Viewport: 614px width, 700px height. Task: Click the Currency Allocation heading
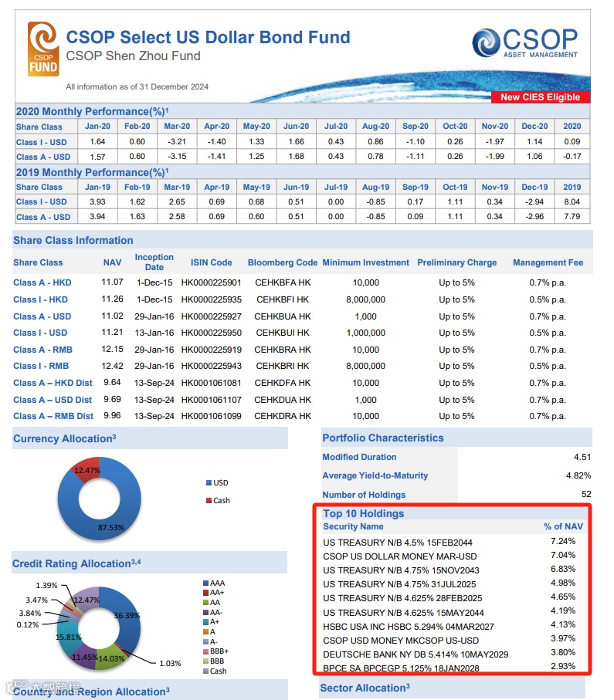click(65, 438)
